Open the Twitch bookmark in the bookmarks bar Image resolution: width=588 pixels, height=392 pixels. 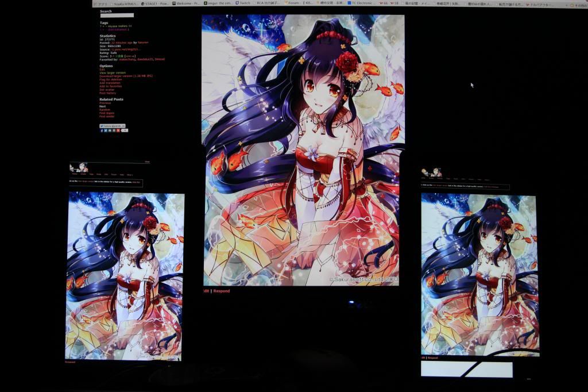pyautogui.click(x=243, y=3)
